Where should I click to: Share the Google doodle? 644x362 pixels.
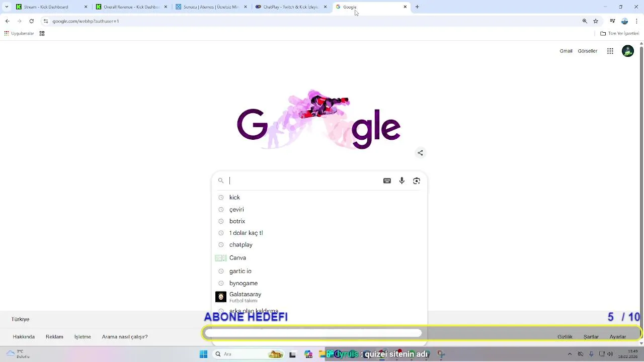420,153
